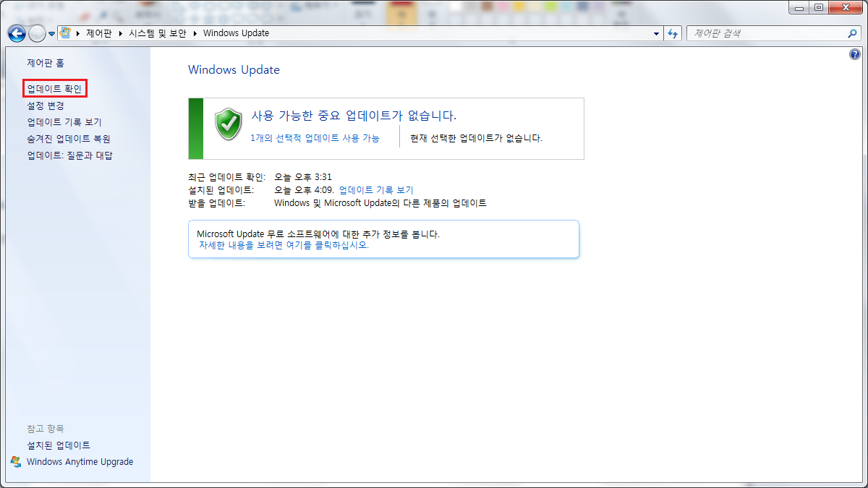Open 설정 변경 in sidebar
The height and width of the screenshot is (488, 868).
(46, 106)
